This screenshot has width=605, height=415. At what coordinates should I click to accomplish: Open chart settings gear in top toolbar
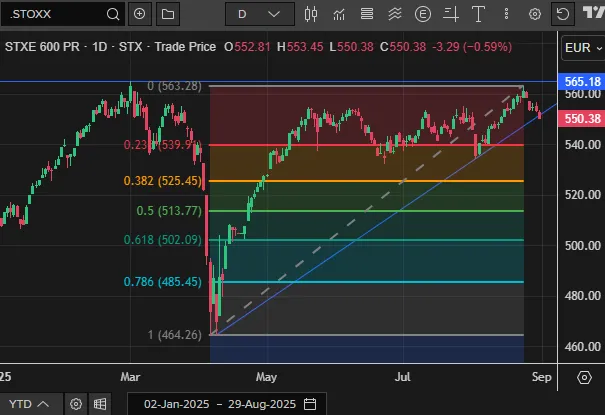pyautogui.click(x=535, y=14)
